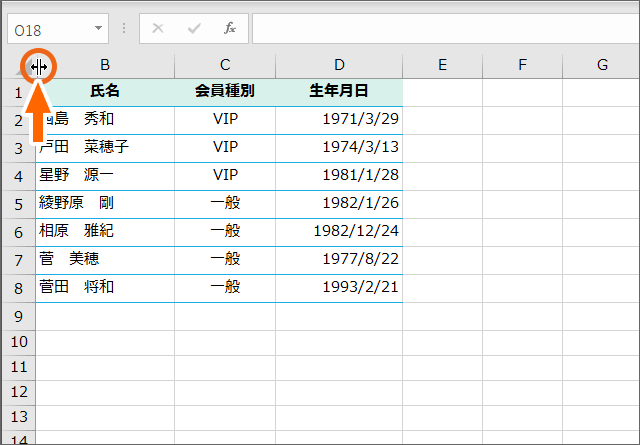Viewport: 640px width, 445px height.
Task: Click the date cell 1977/8/22
Action: (x=339, y=260)
